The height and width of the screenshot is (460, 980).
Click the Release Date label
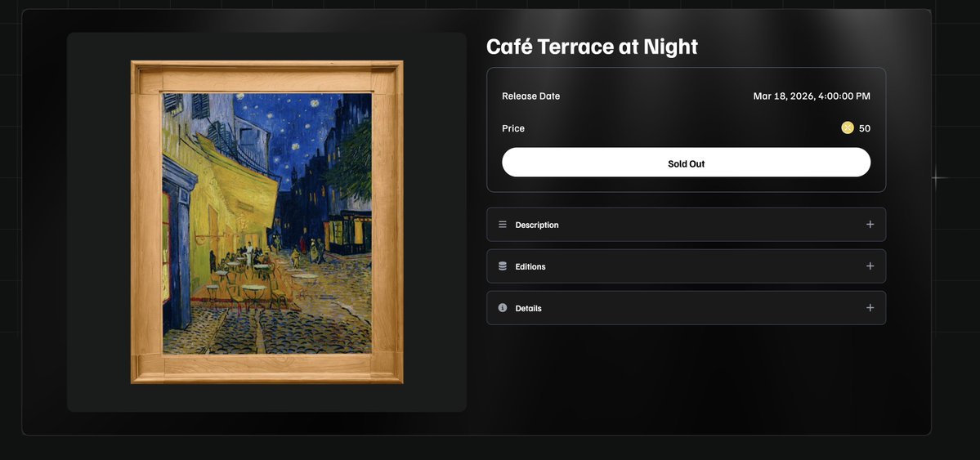(530, 96)
